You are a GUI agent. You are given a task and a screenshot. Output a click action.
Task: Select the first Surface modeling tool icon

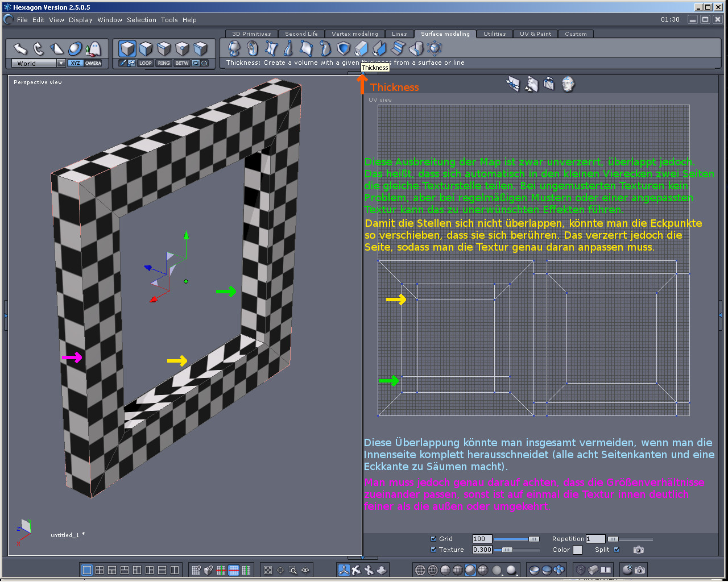coord(234,48)
